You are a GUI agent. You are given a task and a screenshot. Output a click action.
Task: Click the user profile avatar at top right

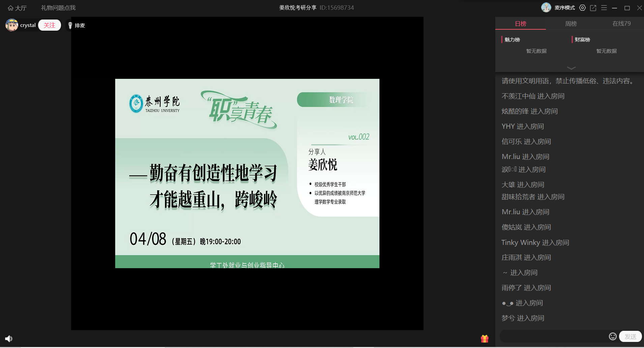pyautogui.click(x=546, y=7)
